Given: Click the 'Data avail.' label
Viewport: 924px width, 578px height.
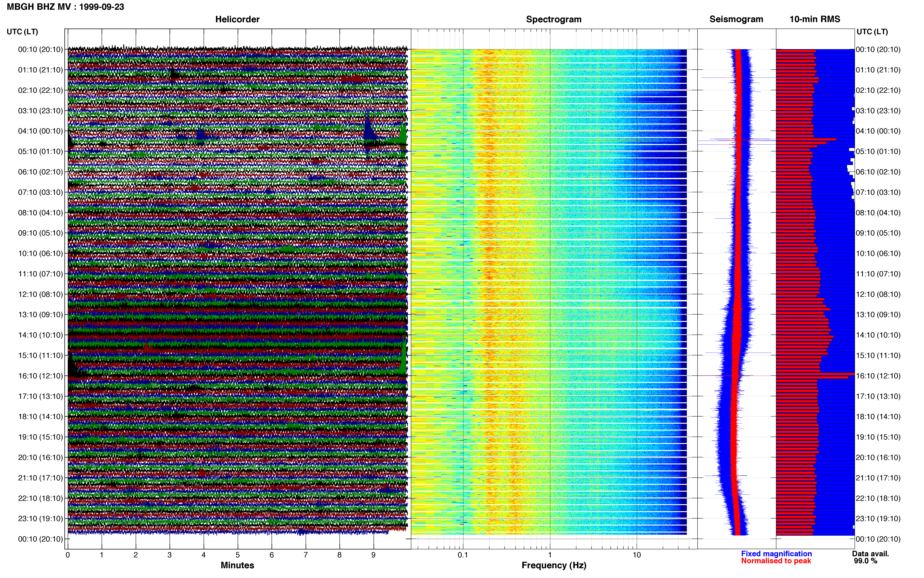Looking at the screenshot, I should click(870, 554).
